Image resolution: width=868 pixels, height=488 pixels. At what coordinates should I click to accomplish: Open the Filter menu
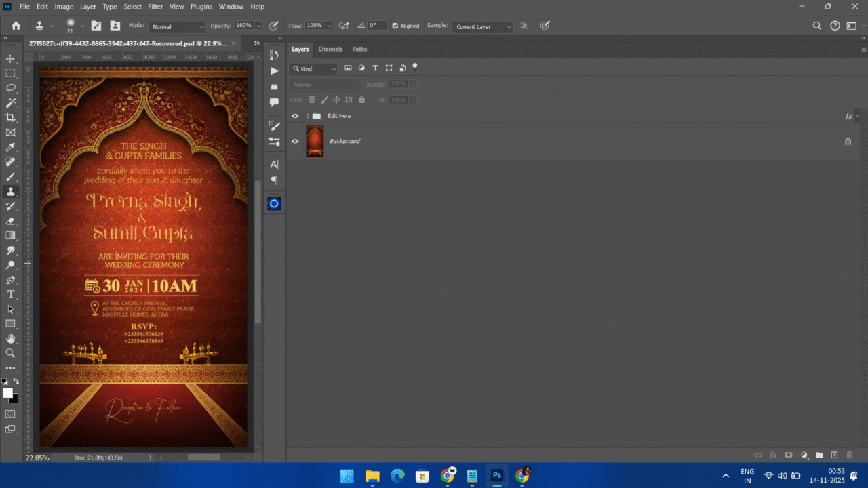(155, 6)
